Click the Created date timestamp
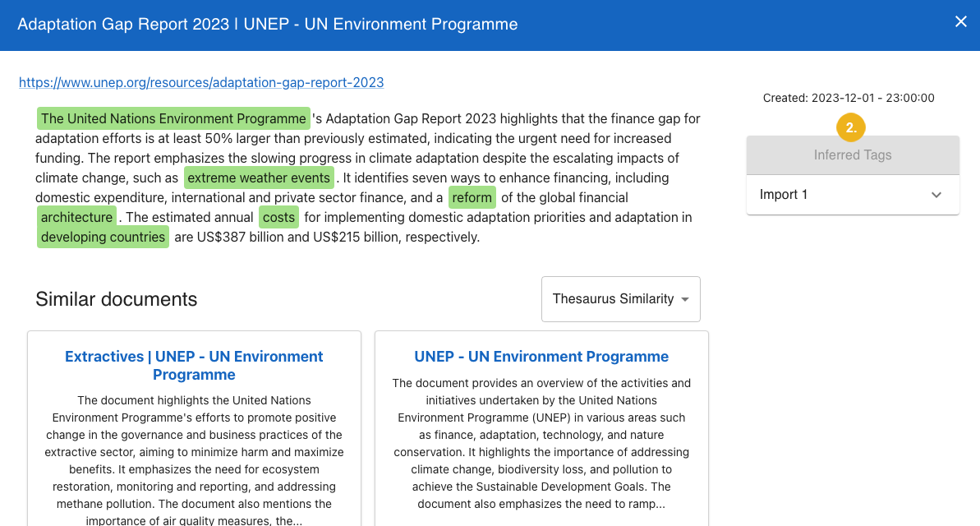Screen dimensions: 980x526 [848, 98]
